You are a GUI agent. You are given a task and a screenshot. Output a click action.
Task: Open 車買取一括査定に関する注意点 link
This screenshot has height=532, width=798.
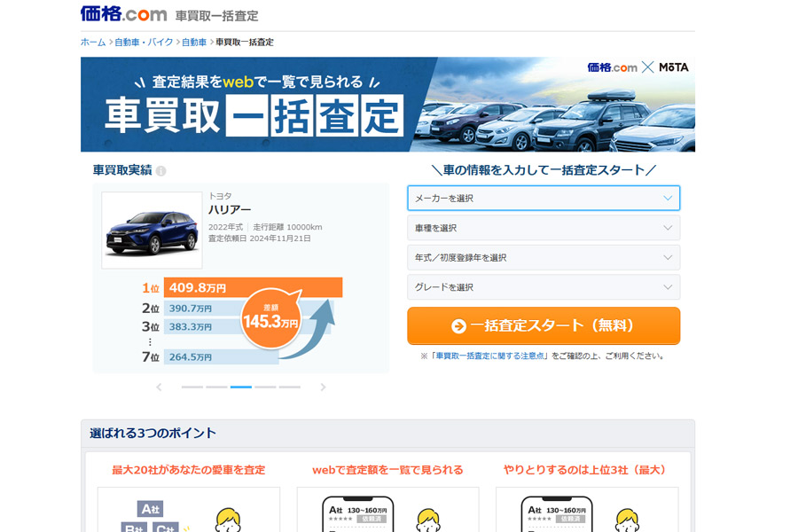[x=489, y=356]
